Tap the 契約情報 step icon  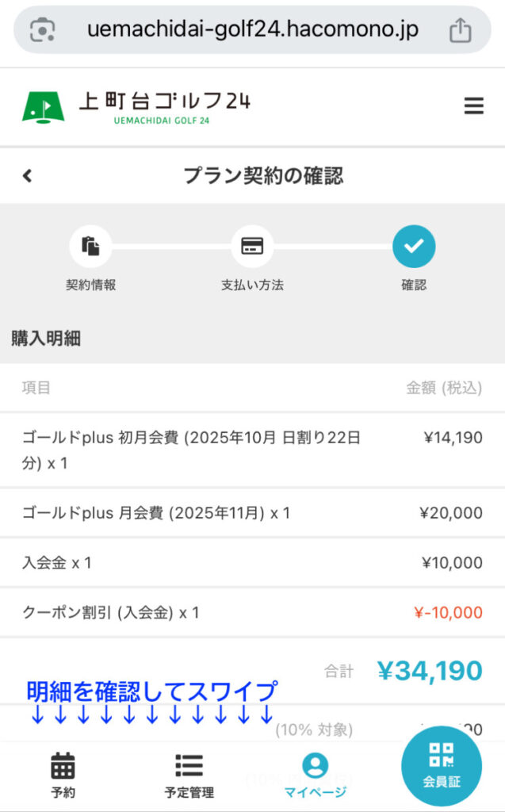coord(90,246)
